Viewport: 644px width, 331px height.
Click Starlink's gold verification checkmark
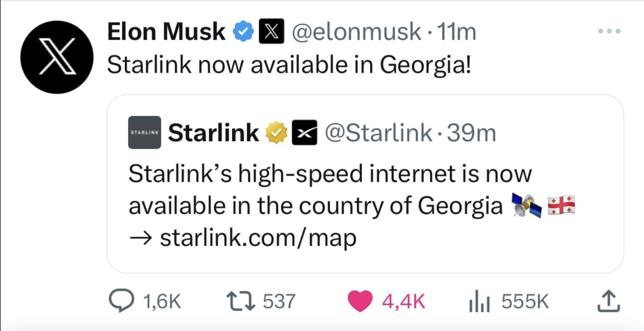coord(276,132)
